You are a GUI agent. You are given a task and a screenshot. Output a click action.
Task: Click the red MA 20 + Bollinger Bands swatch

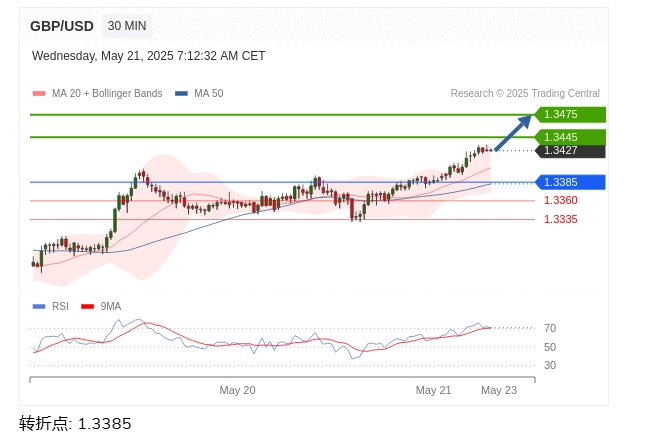(x=39, y=93)
